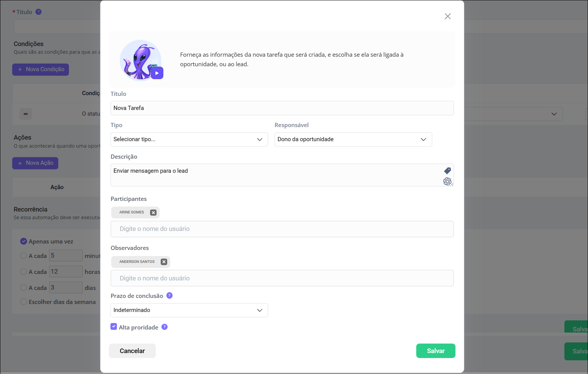The image size is (588, 374).
Task: Remove ARINE GOMES from Participantes
Action: [x=153, y=213]
